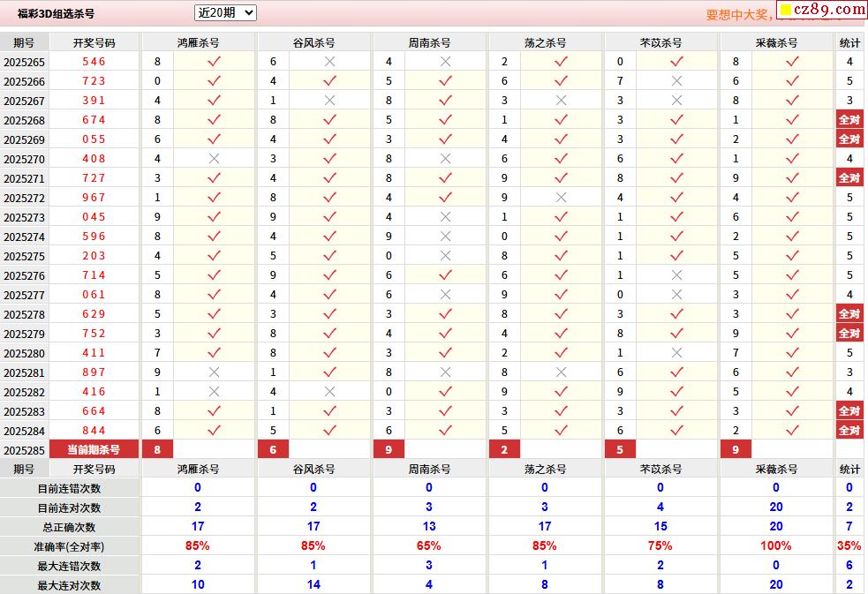Click the 鸿雁 max streak value 10
This screenshot has height=594, width=868.
point(198,584)
